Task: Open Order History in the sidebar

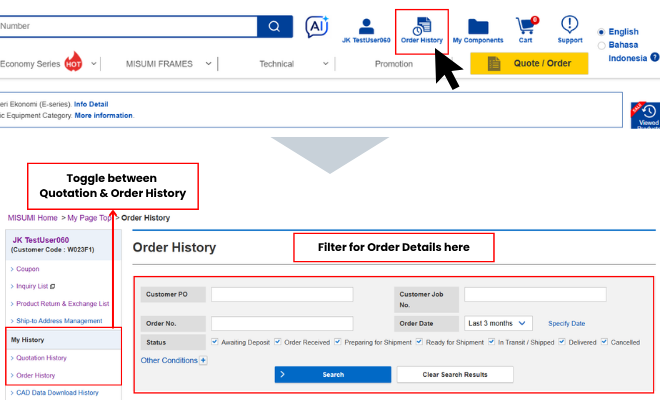Action: coord(36,376)
